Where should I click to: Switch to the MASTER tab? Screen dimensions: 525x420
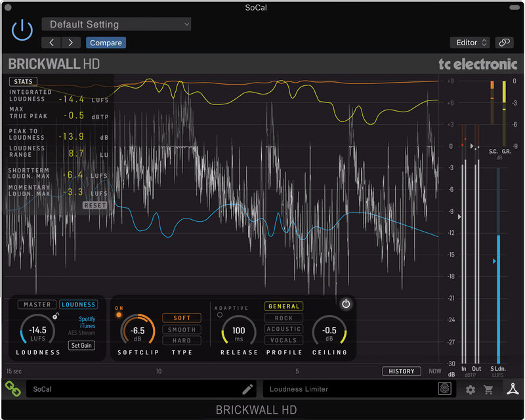pyautogui.click(x=37, y=304)
